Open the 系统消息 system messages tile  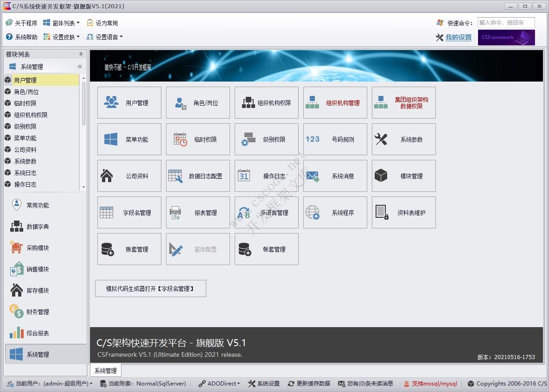[335, 176]
